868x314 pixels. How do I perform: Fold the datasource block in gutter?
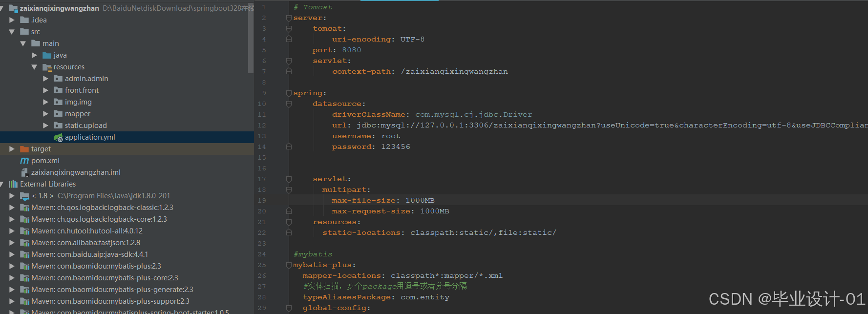(289, 104)
